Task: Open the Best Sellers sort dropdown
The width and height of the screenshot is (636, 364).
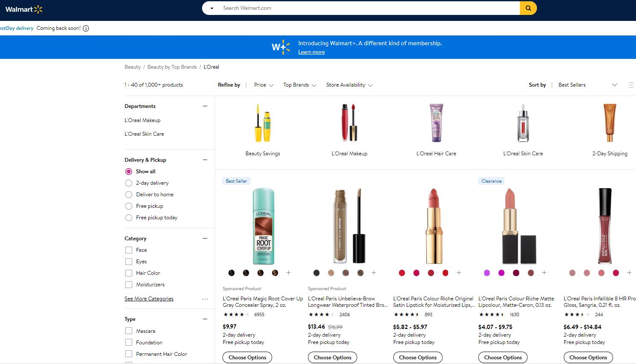Action: click(587, 85)
